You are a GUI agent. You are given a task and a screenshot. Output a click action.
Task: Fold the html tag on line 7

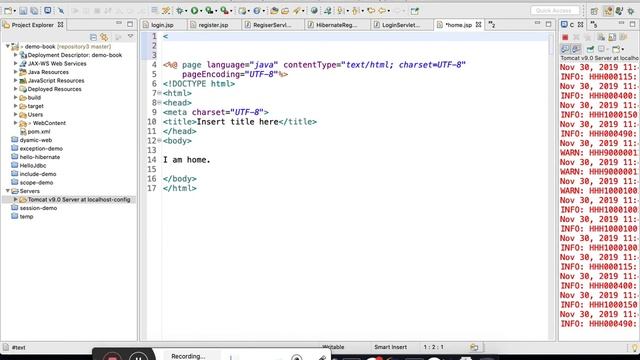pyautogui.click(x=159, y=93)
